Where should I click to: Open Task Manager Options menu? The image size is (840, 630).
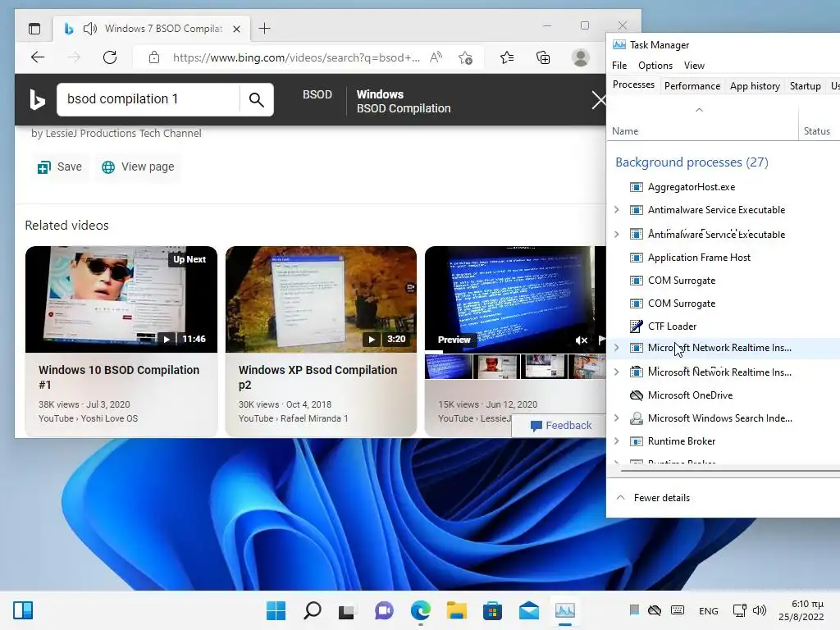pos(655,66)
